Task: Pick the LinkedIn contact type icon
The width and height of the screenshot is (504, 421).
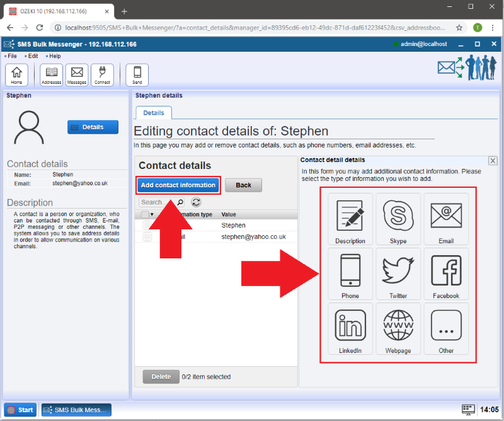Action: pyautogui.click(x=350, y=328)
